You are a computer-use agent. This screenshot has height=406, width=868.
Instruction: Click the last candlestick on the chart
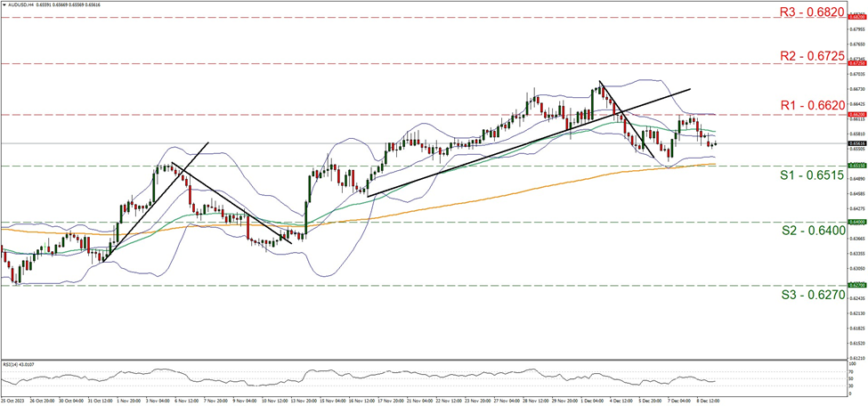(715, 143)
